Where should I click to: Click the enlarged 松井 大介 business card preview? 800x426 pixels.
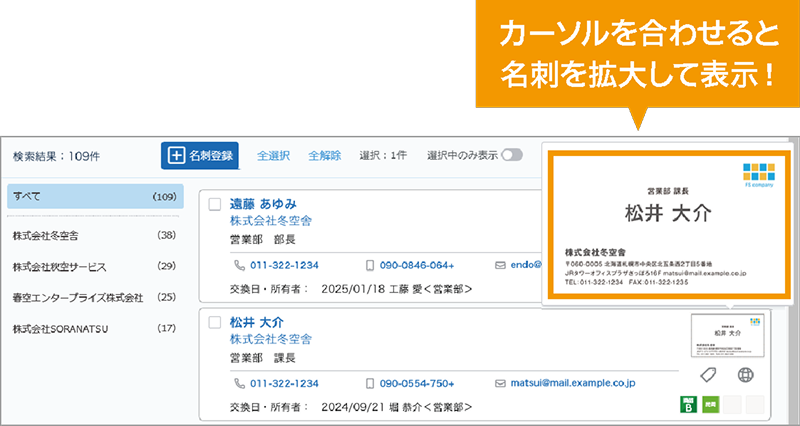pyautogui.click(x=669, y=224)
